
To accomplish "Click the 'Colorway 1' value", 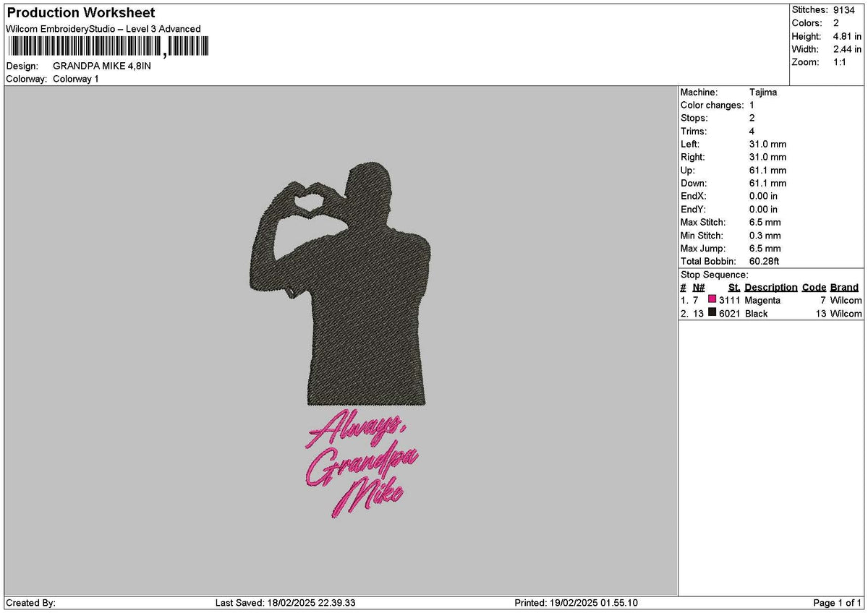I will (x=76, y=79).
